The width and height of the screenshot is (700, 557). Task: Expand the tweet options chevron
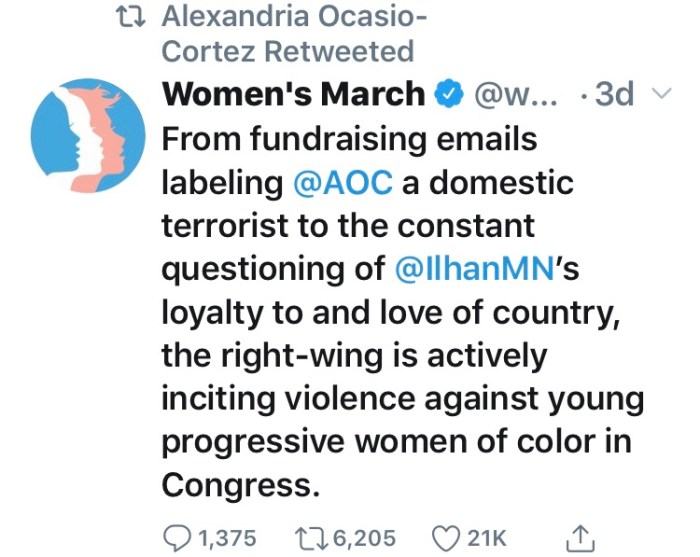coord(660,95)
